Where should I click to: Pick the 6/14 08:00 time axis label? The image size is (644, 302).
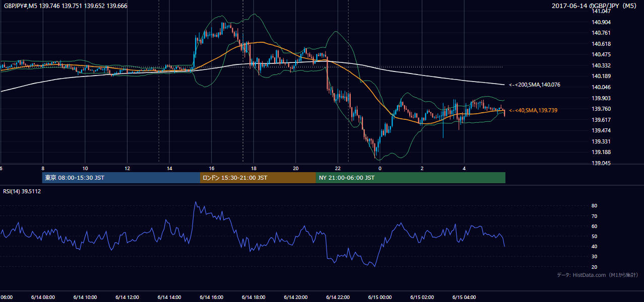[42, 297]
